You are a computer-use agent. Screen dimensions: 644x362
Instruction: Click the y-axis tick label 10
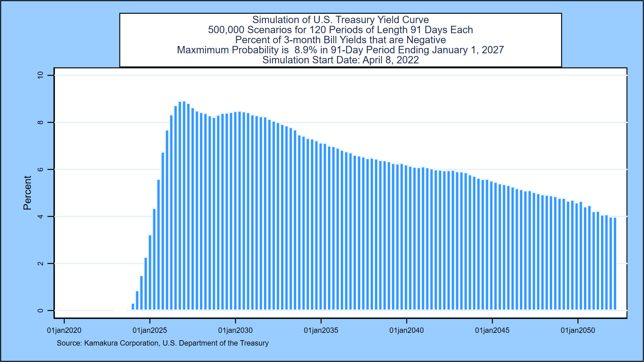pos(41,75)
